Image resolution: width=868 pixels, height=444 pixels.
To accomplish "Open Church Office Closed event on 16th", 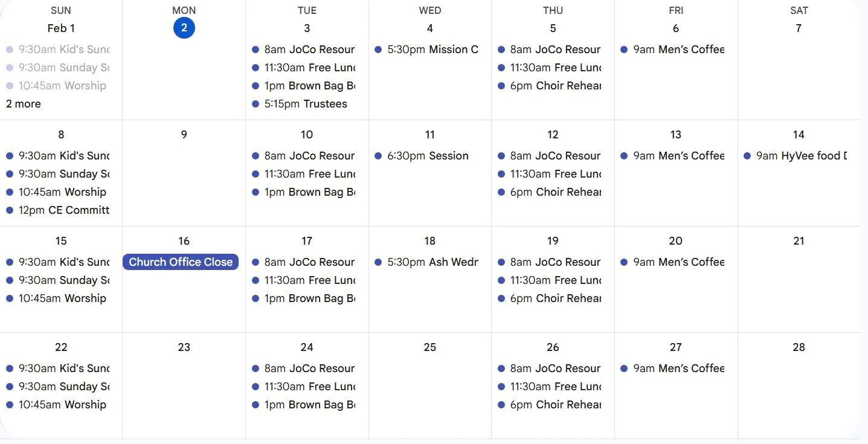I will (x=181, y=262).
